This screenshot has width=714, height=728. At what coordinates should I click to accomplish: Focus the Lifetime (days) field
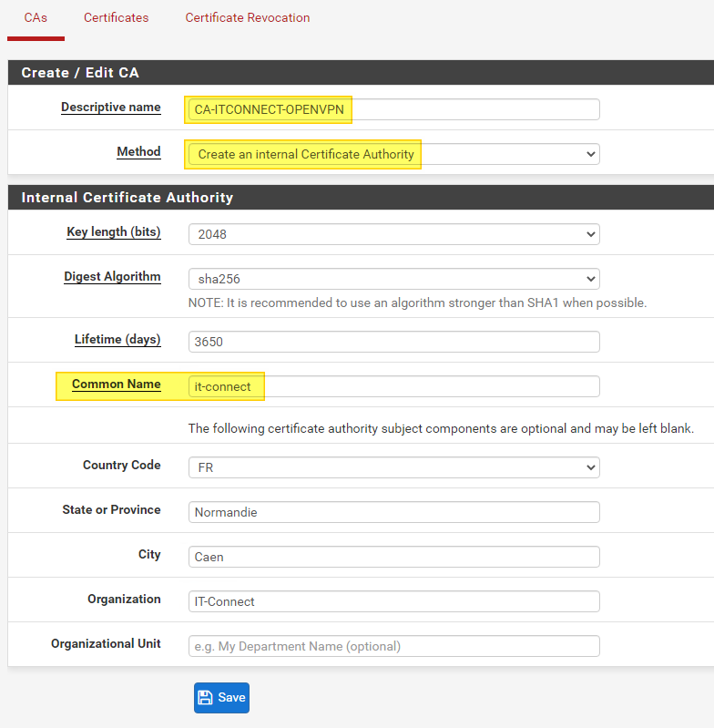pyautogui.click(x=393, y=342)
